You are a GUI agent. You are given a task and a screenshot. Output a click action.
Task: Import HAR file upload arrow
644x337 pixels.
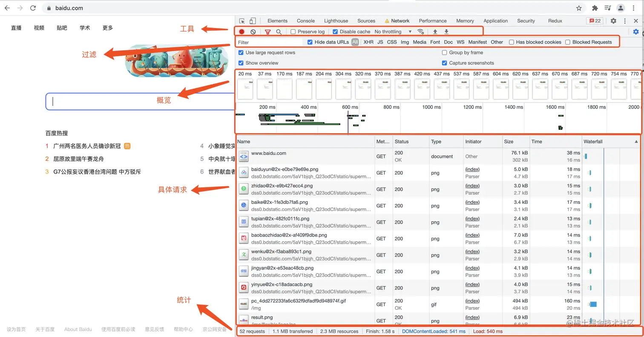(x=435, y=31)
